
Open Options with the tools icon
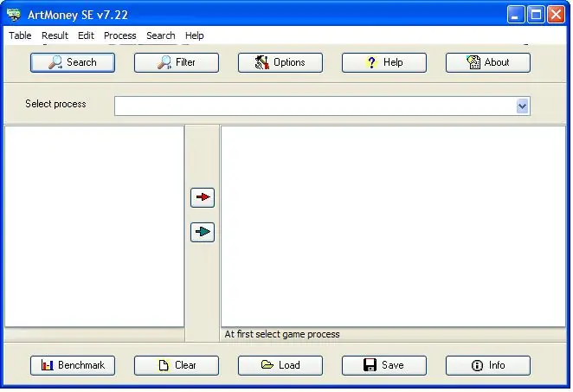click(x=280, y=62)
